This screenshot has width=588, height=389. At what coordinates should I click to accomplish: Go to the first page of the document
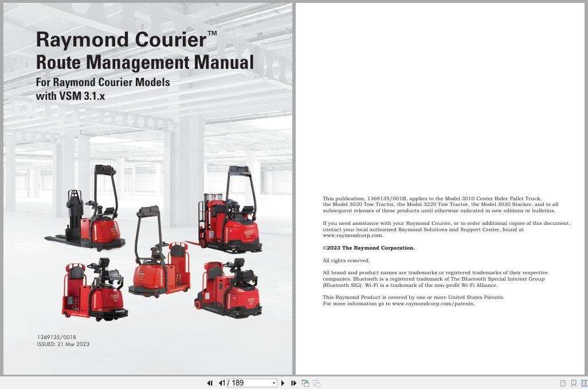(x=210, y=383)
